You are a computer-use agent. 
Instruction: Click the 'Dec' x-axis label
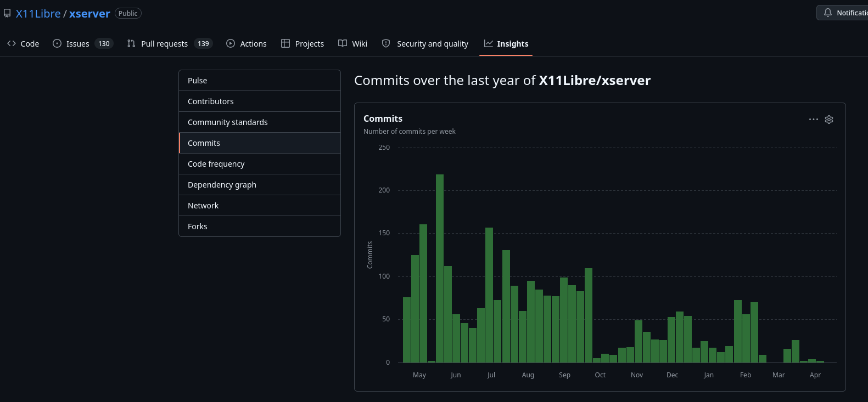[672, 375]
